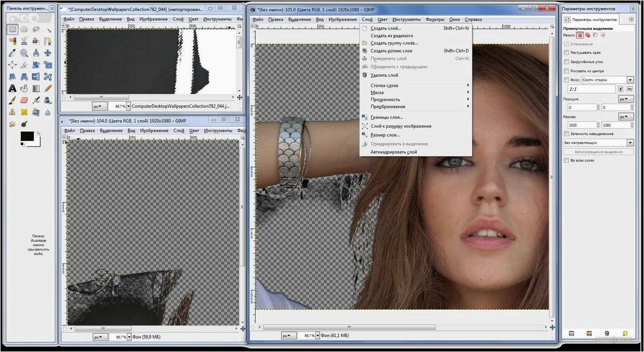Select the Color Picker eyedropper tool
Image resolution: width=644 pixels, height=352 pixels.
point(12,53)
